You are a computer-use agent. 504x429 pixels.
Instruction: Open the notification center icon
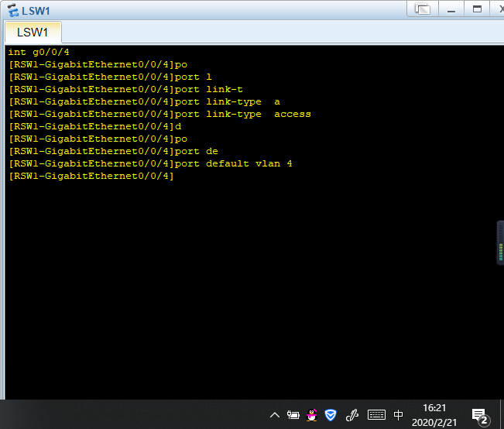[x=480, y=416]
